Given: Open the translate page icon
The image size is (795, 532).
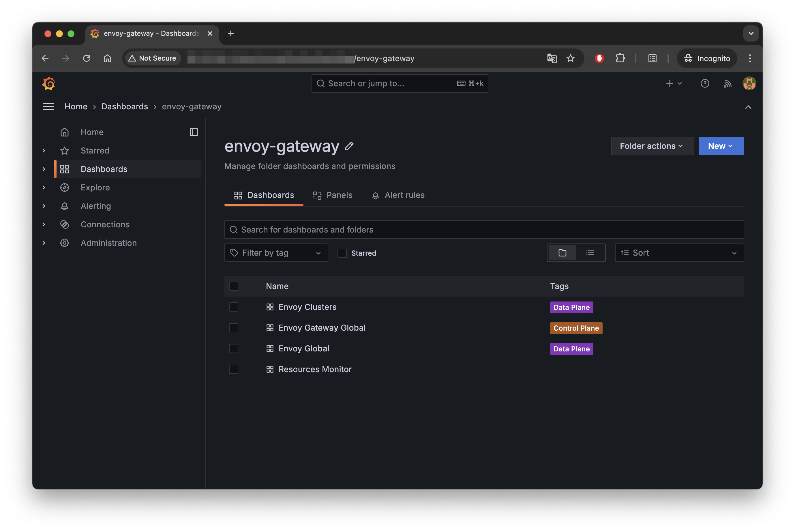Looking at the screenshot, I should coord(552,58).
